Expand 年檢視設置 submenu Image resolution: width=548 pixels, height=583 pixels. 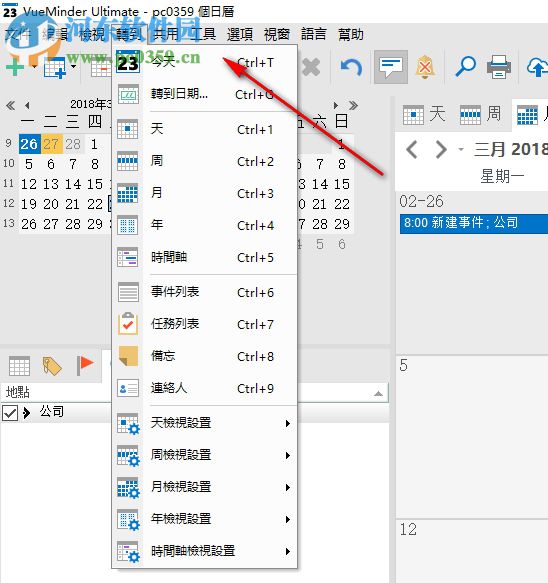(205, 519)
